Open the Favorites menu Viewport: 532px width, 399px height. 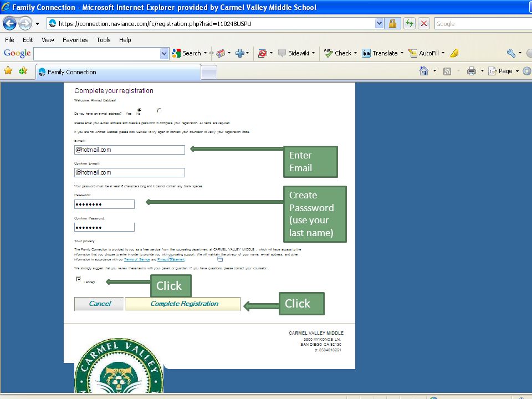(75, 40)
